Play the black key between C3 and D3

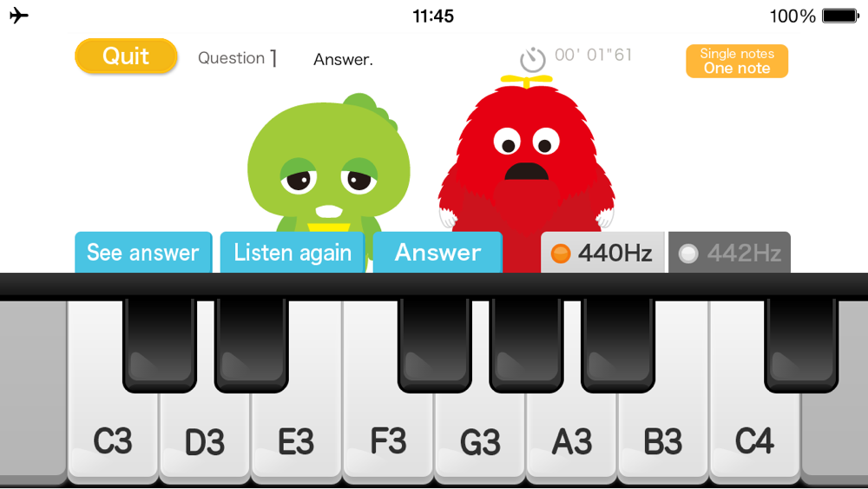tap(160, 343)
